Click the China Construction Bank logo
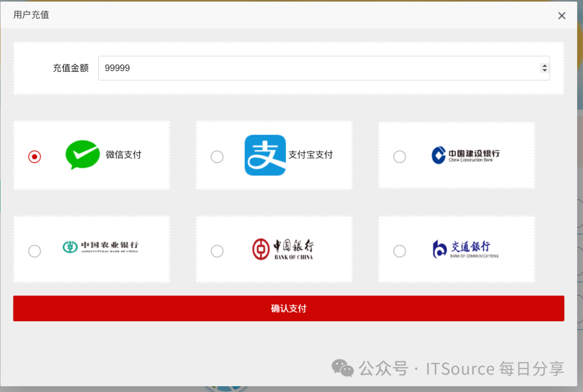The height and width of the screenshot is (392, 583). point(465,155)
